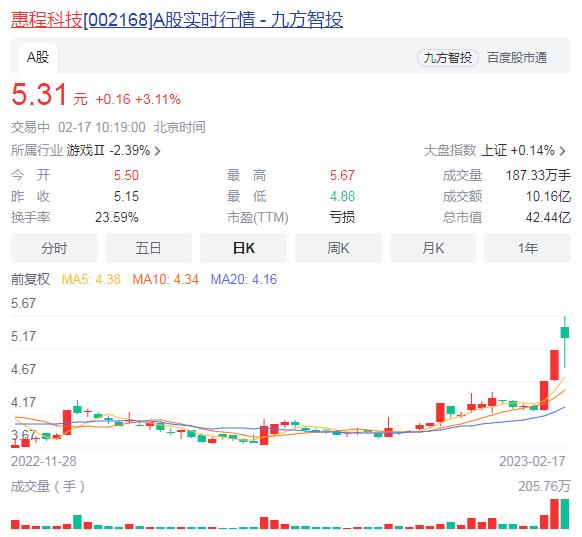Click the 成交额 value 10.16亿
This screenshot has width=582, height=537.
(x=548, y=196)
